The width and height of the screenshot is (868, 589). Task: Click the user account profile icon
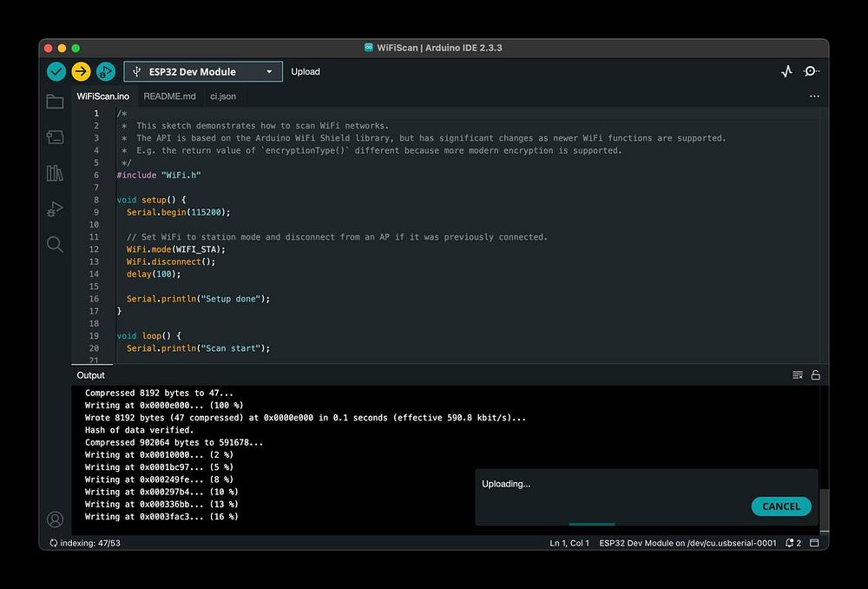pos(55,520)
